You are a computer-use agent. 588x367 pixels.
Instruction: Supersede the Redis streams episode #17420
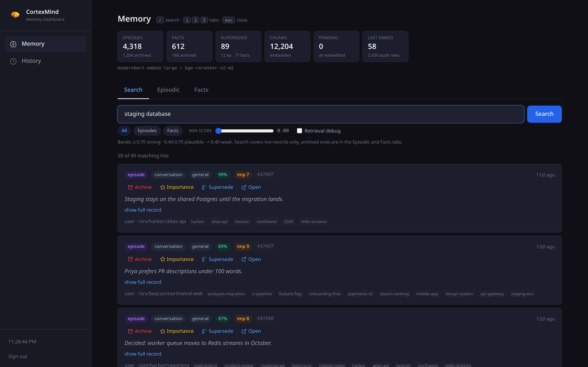click(217, 331)
